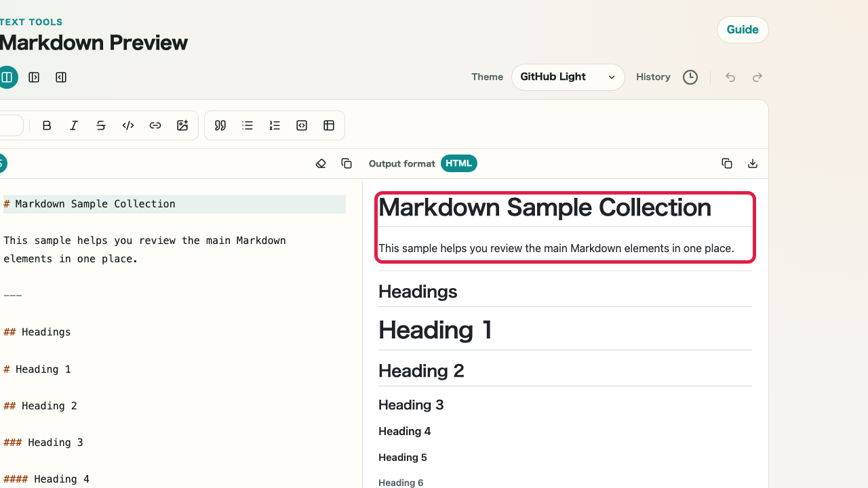Copy the markdown editor content
The image size is (868, 488).
347,163
